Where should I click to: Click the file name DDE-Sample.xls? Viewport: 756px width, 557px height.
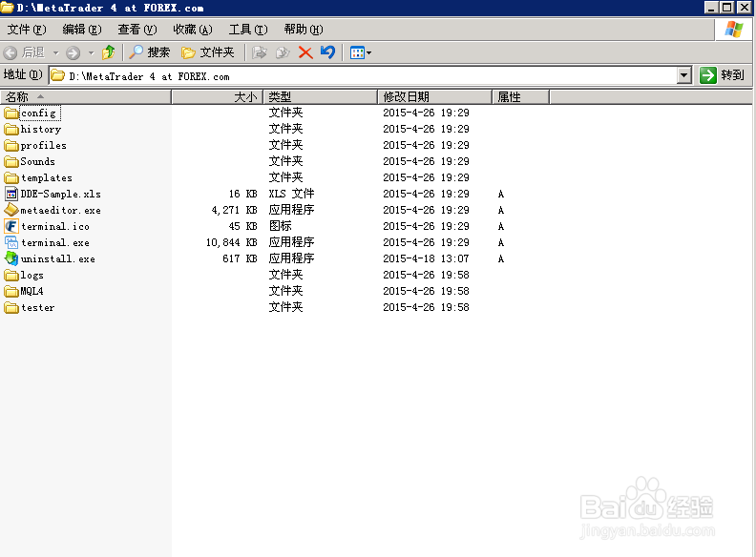point(61,195)
